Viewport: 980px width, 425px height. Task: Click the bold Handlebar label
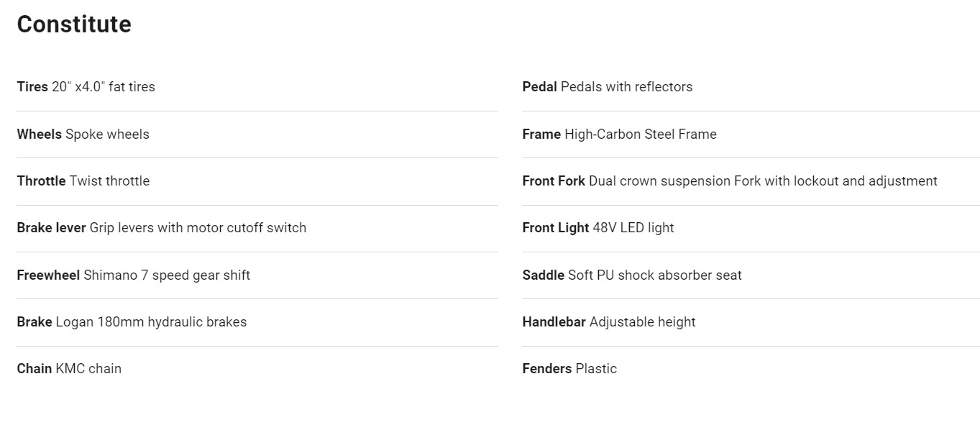point(554,322)
